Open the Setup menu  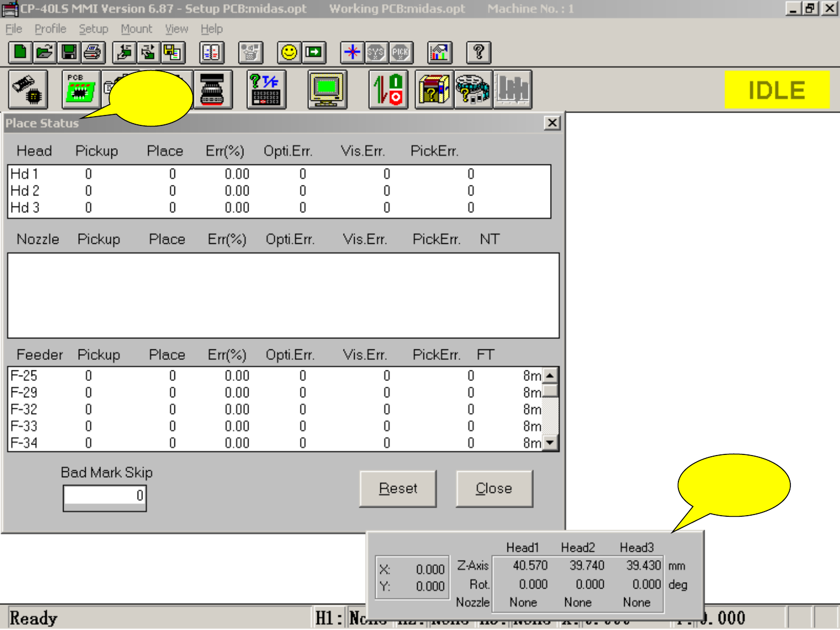(x=93, y=29)
